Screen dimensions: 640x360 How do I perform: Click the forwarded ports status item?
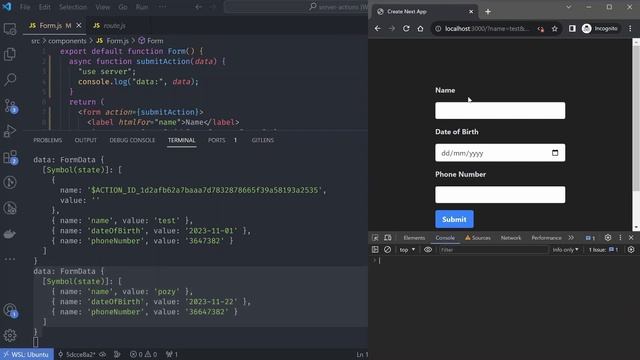point(171,354)
